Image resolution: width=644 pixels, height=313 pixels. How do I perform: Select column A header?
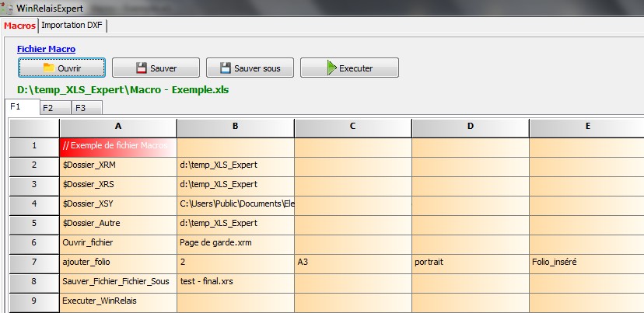117,127
